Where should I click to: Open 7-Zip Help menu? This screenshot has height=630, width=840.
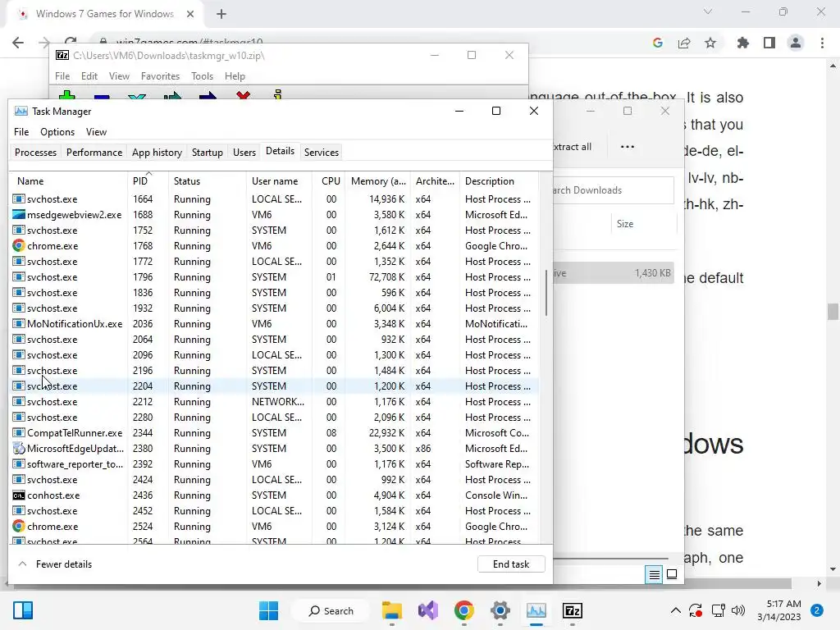click(x=235, y=76)
